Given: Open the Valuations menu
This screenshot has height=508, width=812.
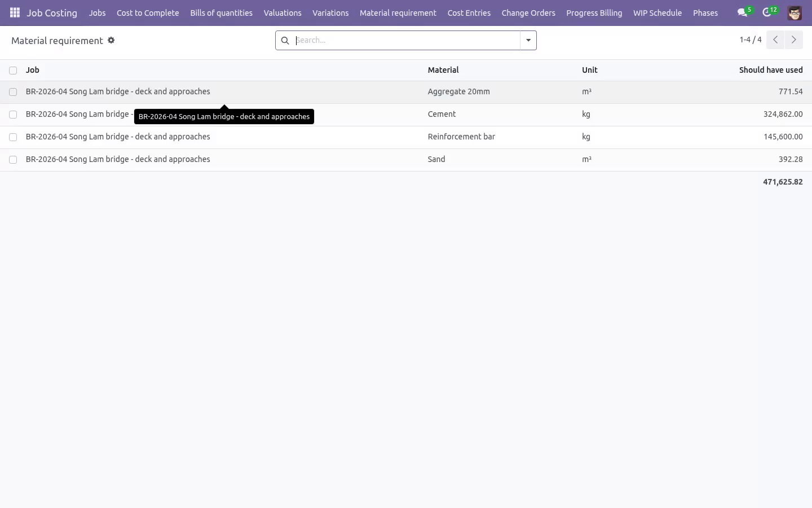Looking at the screenshot, I should pos(283,13).
